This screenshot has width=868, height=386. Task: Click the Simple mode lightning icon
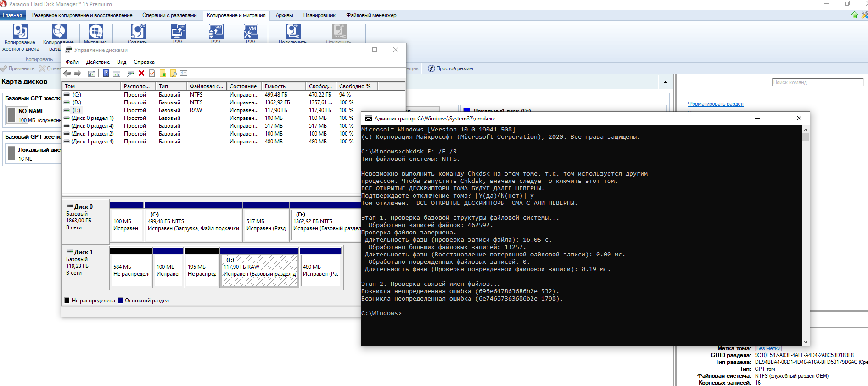coord(431,68)
